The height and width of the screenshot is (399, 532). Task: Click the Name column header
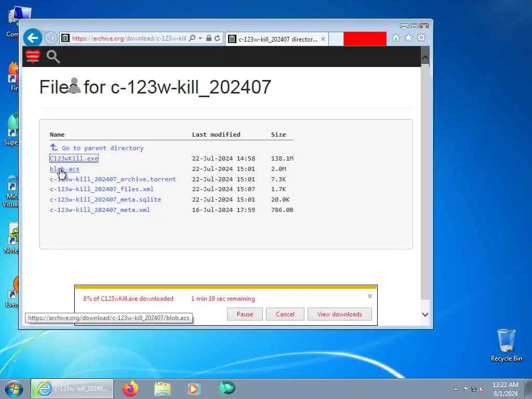(x=57, y=135)
